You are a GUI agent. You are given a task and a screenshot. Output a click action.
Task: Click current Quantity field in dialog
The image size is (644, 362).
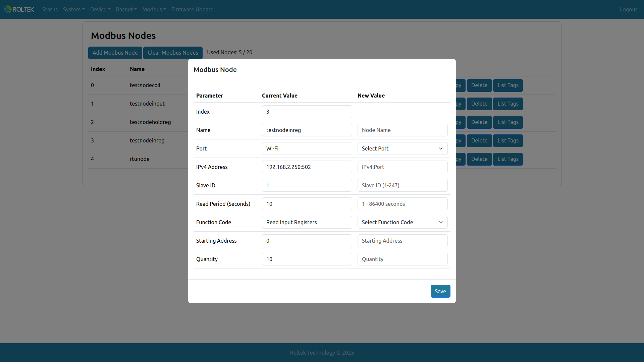(307, 259)
